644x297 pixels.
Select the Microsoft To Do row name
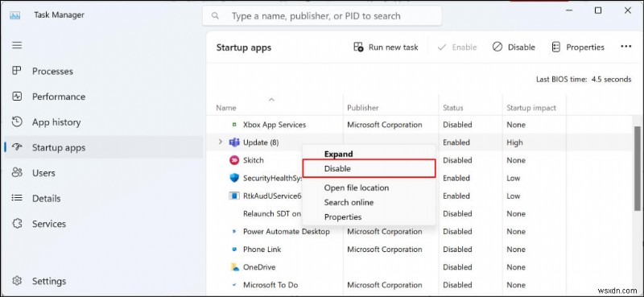point(270,285)
